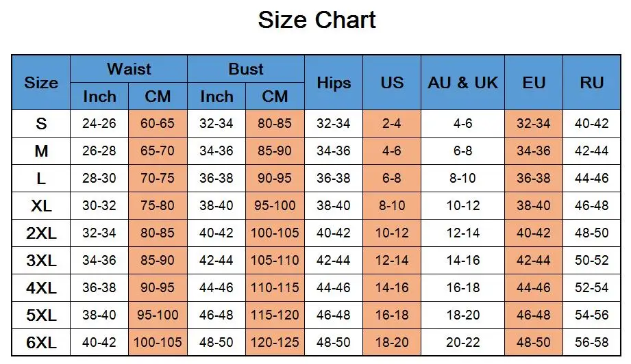Select the AU & UK cell 20-22
Viewport: 631px width, 364px height.
click(463, 342)
